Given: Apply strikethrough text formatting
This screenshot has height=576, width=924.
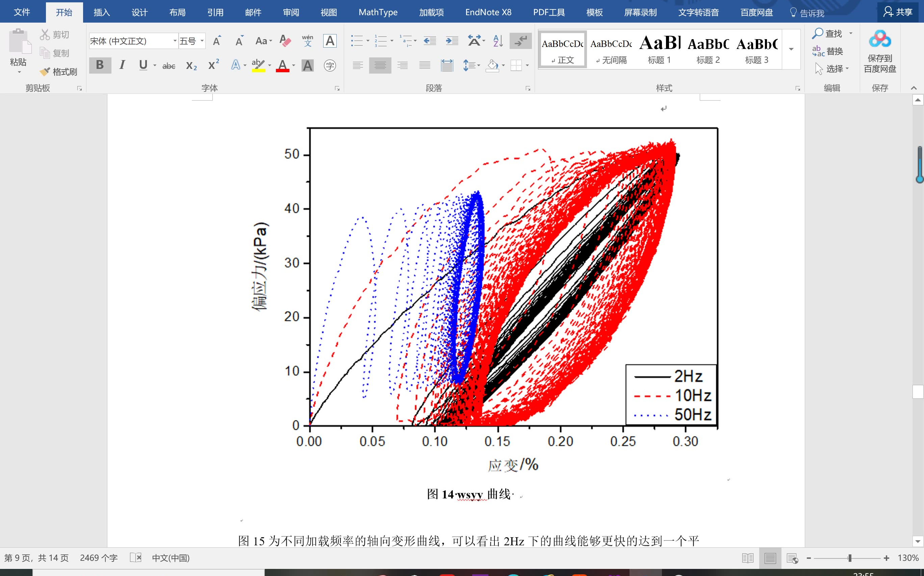Looking at the screenshot, I should tap(169, 66).
